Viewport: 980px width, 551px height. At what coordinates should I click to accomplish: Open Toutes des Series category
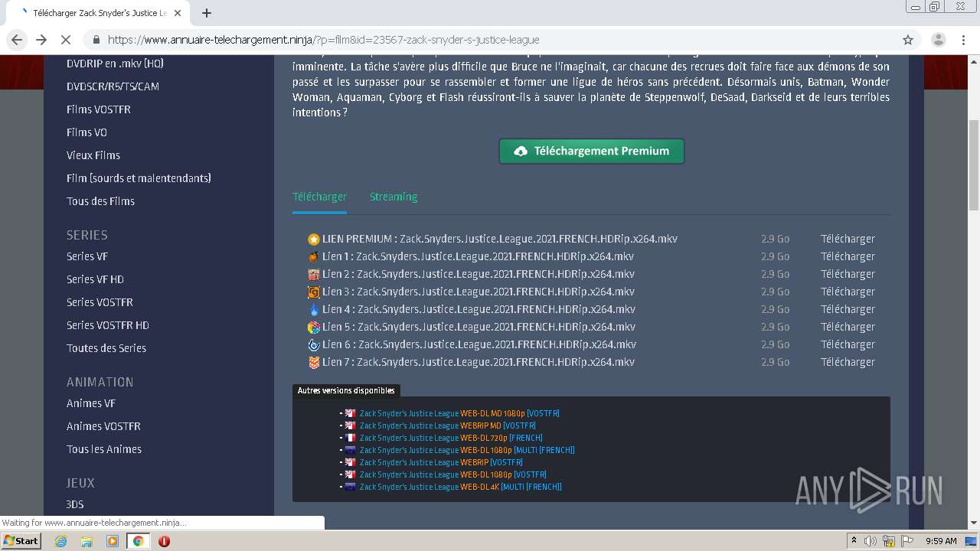106,348
